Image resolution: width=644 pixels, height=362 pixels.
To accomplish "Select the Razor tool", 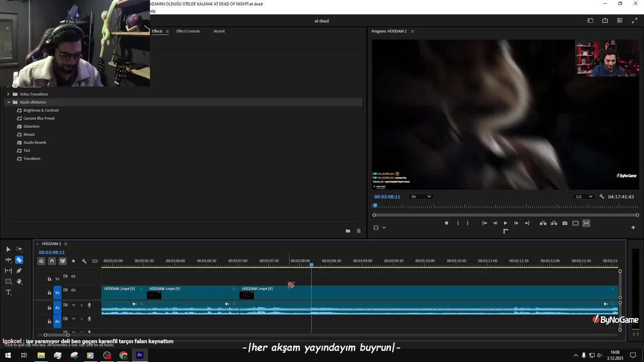I will (19, 260).
